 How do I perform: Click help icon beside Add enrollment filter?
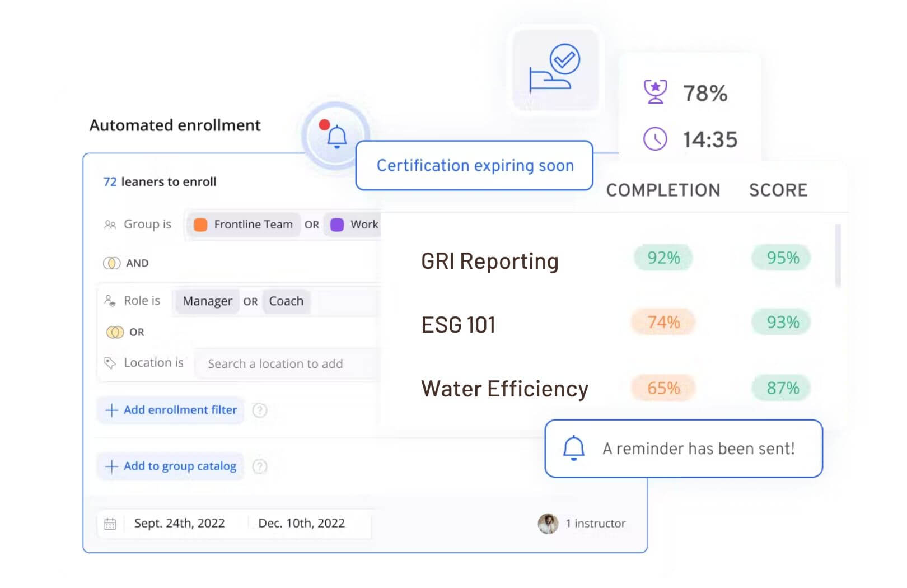click(260, 410)
